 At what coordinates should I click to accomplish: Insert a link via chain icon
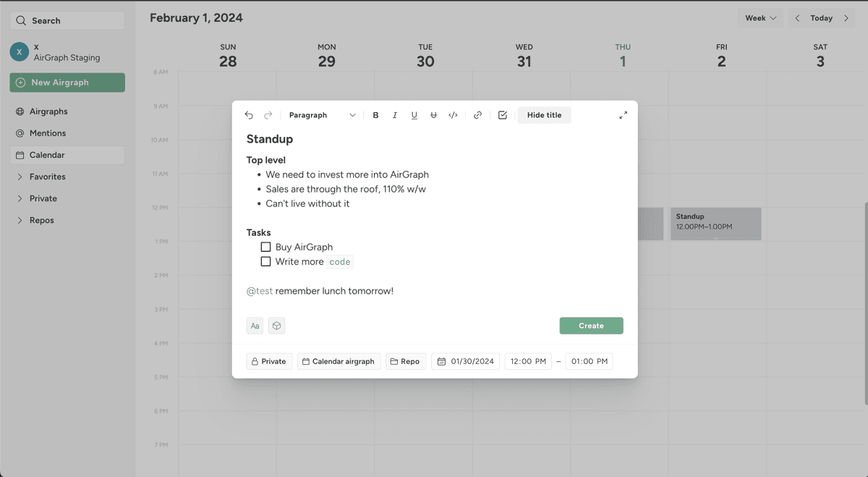pyautogui.click(x=477, y=115)
